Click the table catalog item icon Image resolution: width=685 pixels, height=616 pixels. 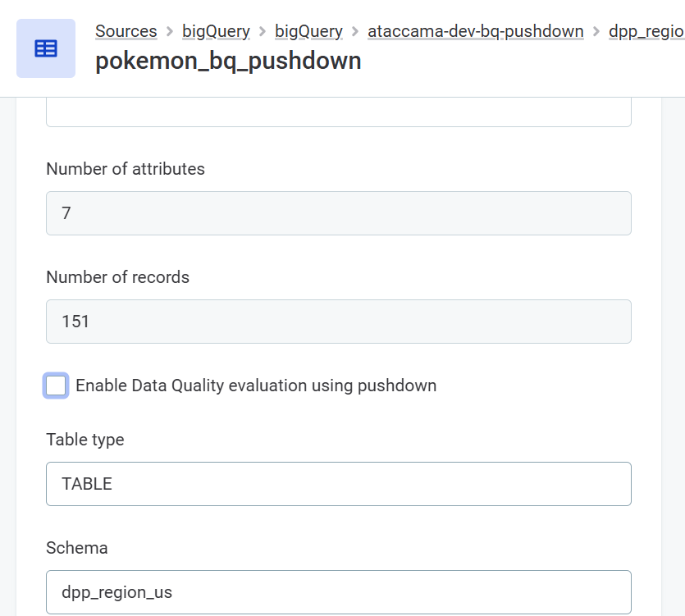coord(46,49)
